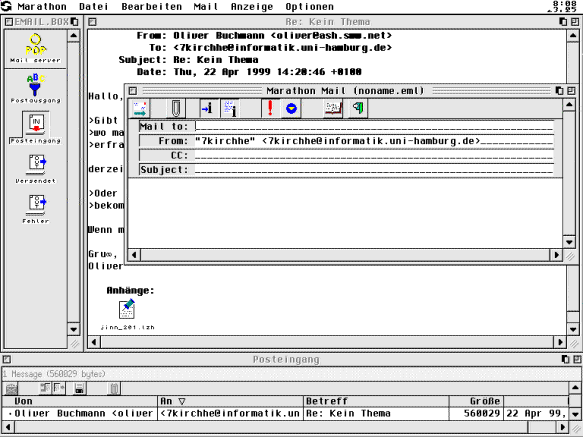Click the Marathon Mail (noname.eml) title bar
The image size is (583, 437).
point(345,91)
